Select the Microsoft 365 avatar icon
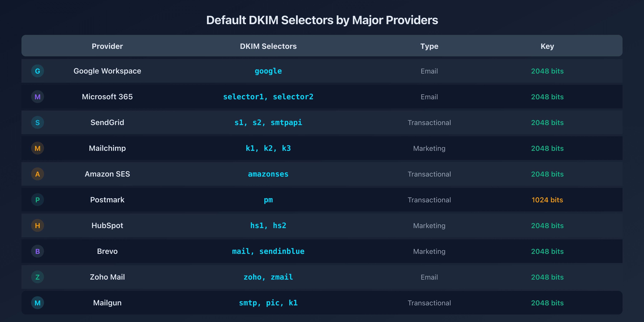Image resolution: width=644 pixels, height=322 pixels. click(38, 96)
